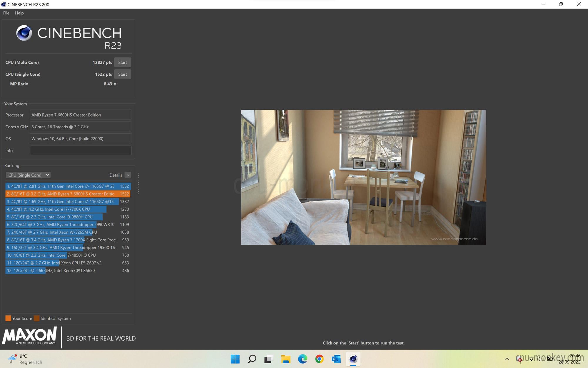Click the volume speaker tray icon
This screenshot has width=588, height=368.
(540, 359)
